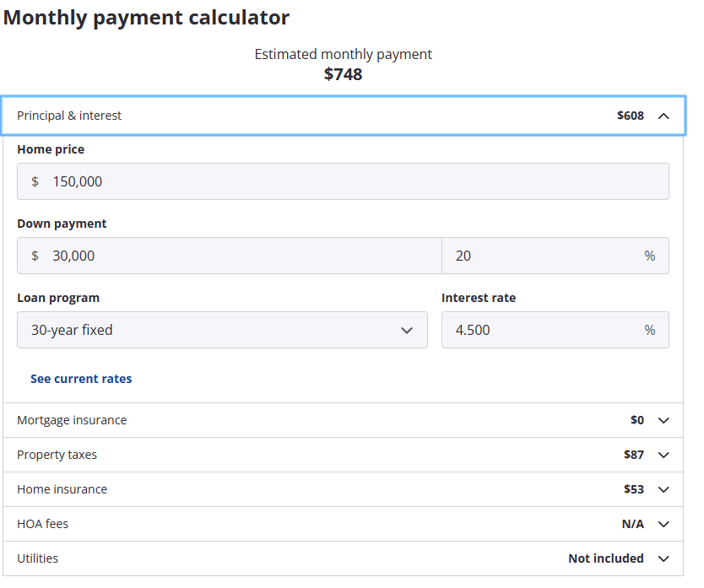Open the Utilities row label
This screenshot has width=704, height=588.
click(37, 558)
